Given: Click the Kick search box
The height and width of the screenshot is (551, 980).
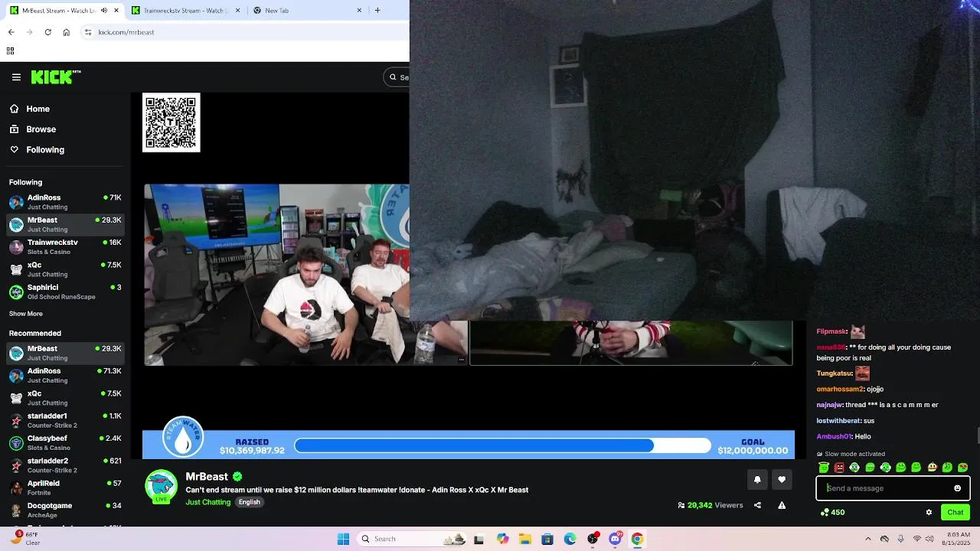Looking at the screenshot, I should coord(397,77).
